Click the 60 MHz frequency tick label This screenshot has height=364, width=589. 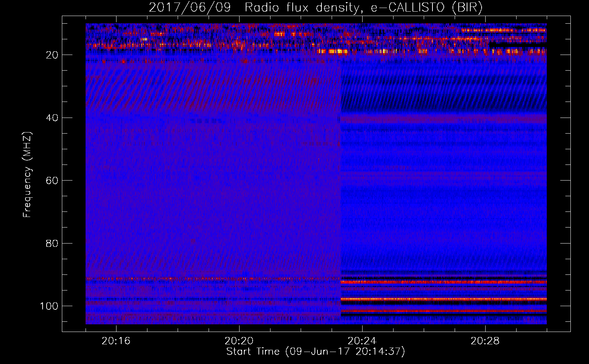[x=52, y=181]
